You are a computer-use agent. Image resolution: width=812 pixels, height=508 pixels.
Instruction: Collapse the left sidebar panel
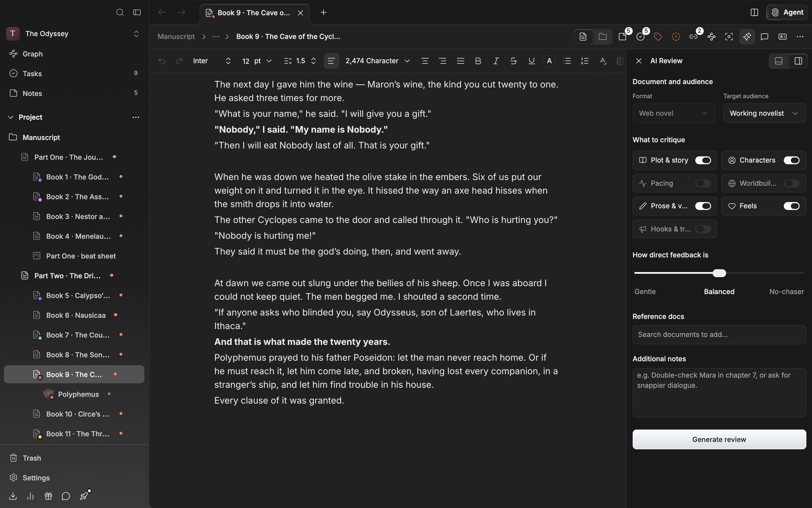tap(136, 12)
